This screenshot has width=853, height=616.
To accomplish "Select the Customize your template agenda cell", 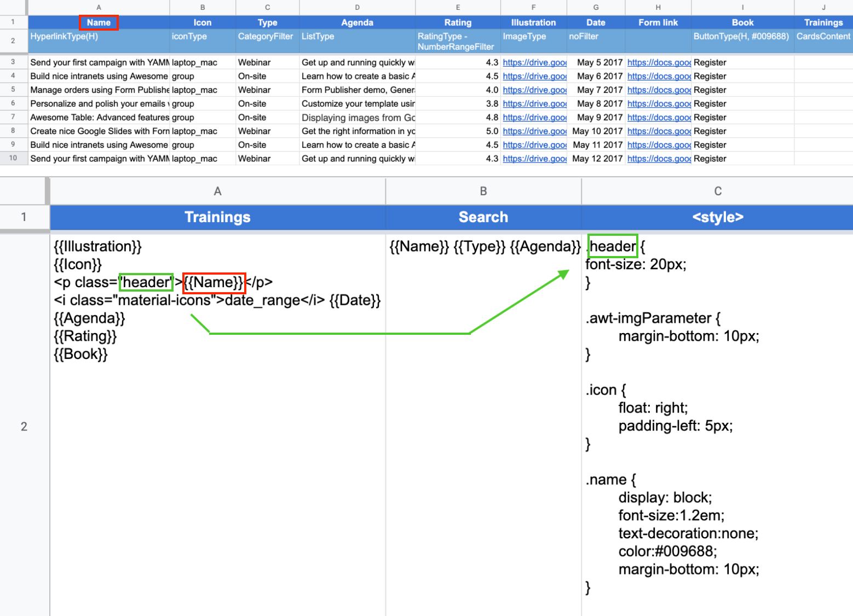I will tap(358, 103).
